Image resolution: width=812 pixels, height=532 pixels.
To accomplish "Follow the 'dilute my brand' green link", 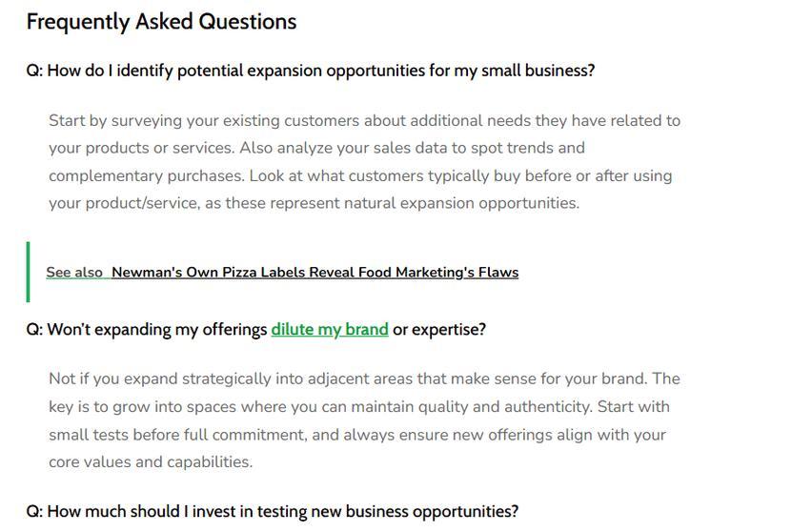I will coord(330,330).
